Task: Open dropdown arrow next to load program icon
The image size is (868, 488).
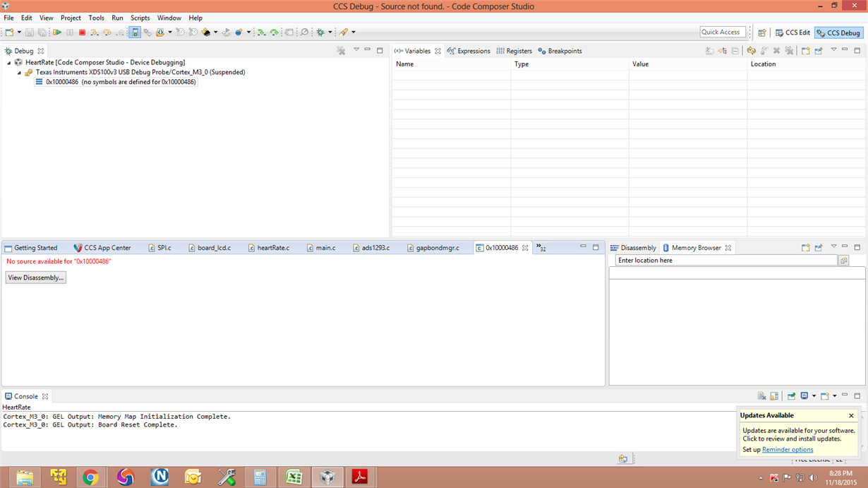Action: [x=170, y=32]
